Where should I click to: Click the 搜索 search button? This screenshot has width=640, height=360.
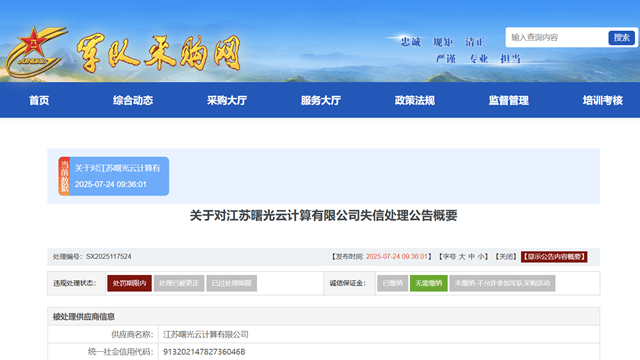[622, 38]
